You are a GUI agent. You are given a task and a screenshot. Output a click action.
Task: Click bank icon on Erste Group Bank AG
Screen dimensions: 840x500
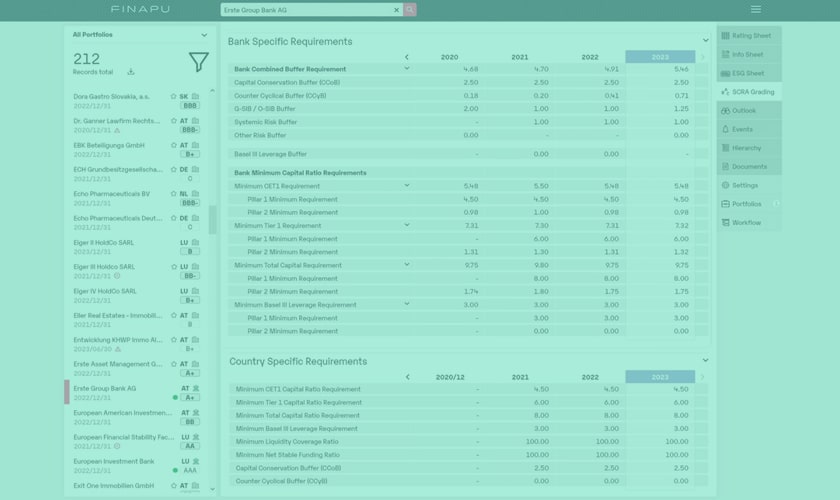click(196, 388)
